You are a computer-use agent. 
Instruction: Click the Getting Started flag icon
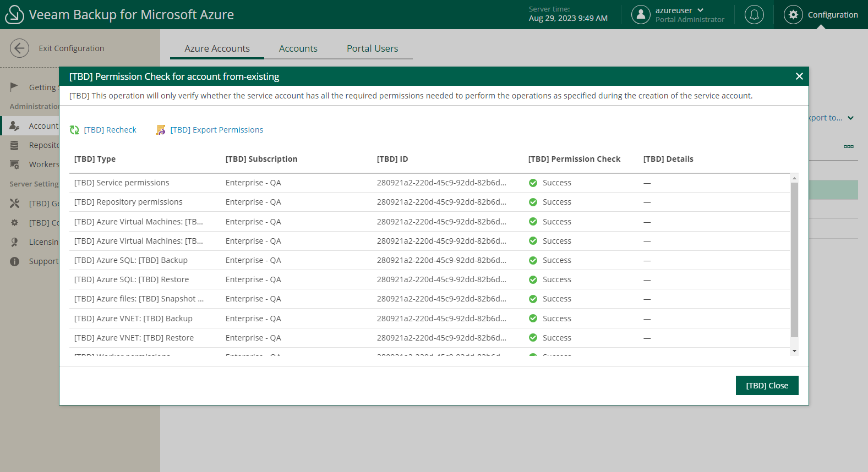pos(14,87)
